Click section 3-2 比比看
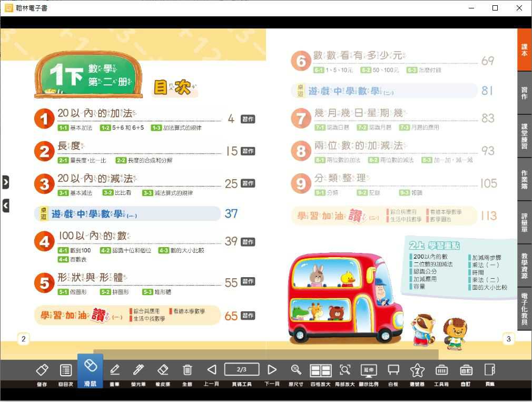Screen dimensions: 532x402 click(x=117, y=193)
